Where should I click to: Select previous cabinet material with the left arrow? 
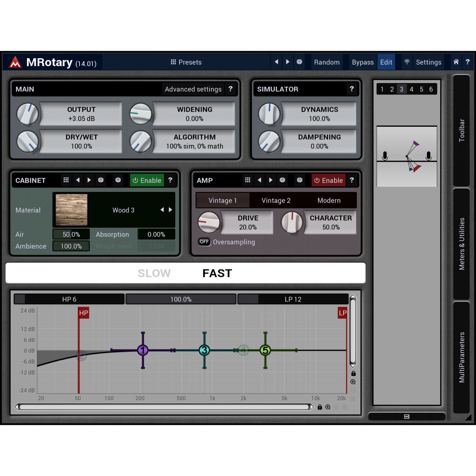[162, 210]
